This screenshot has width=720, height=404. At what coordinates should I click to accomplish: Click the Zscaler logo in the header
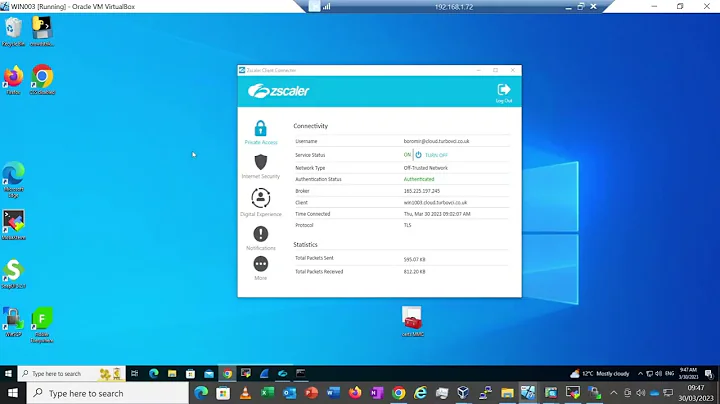(279, 91)
